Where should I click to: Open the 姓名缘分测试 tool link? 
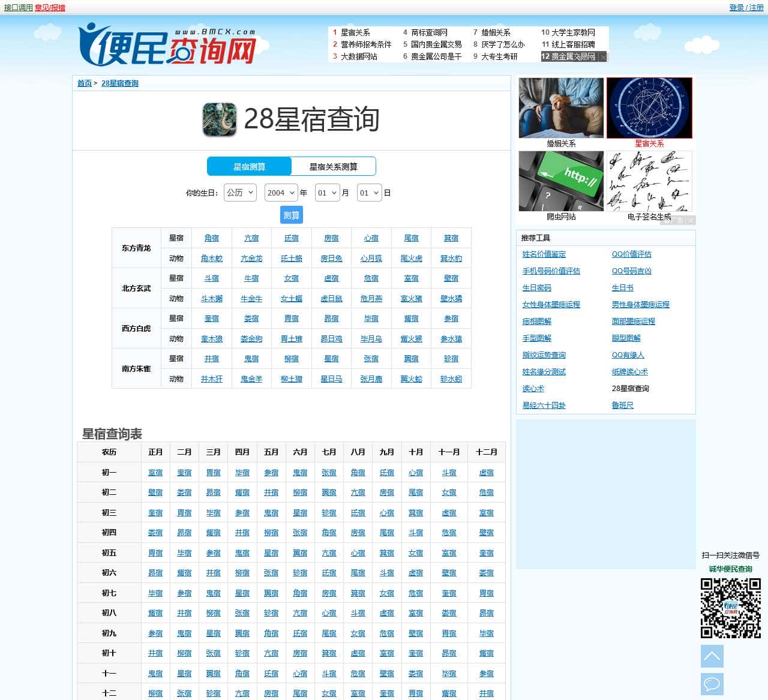pyautogui.click(x=544, y=372)
